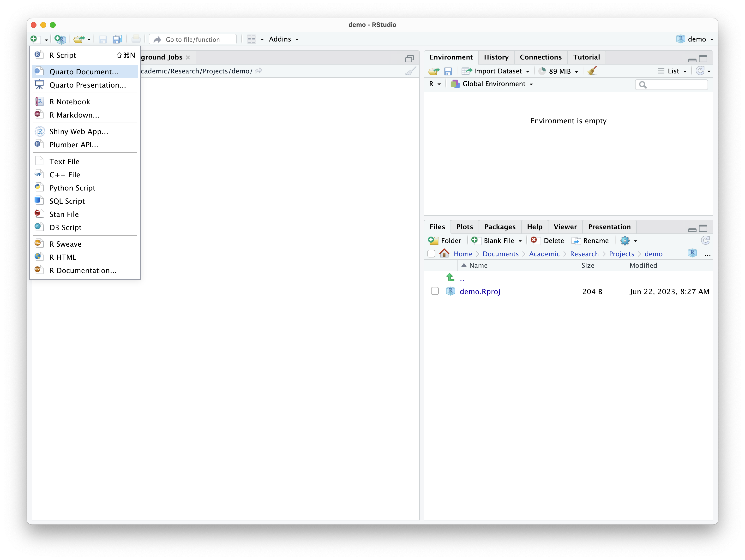Switch to the History tab
The width and height of the screenshot is (745, 560).
(496, 57)
